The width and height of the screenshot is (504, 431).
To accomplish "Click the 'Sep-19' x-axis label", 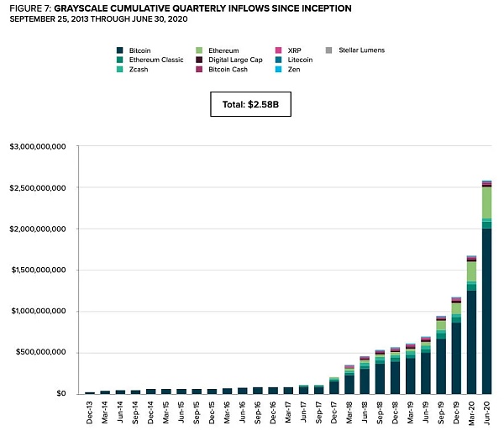I will (x=441, y=413).
